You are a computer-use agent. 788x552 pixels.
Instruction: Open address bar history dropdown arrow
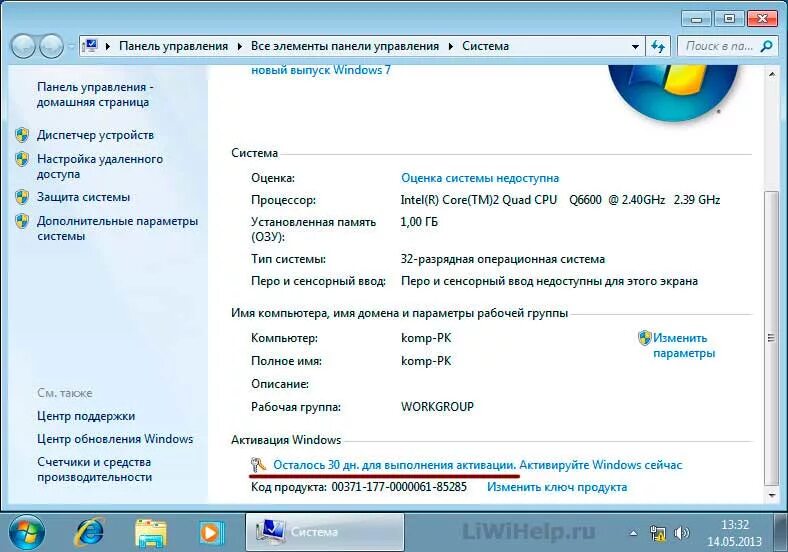[635, 46]
